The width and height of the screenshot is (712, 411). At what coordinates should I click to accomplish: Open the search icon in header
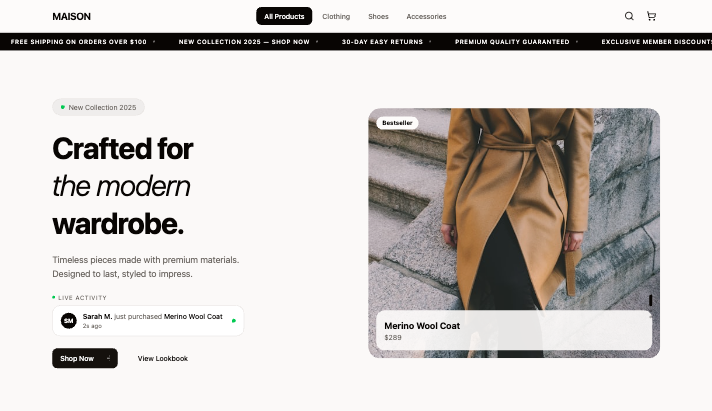pyautogui.click(x=629, y=16)
